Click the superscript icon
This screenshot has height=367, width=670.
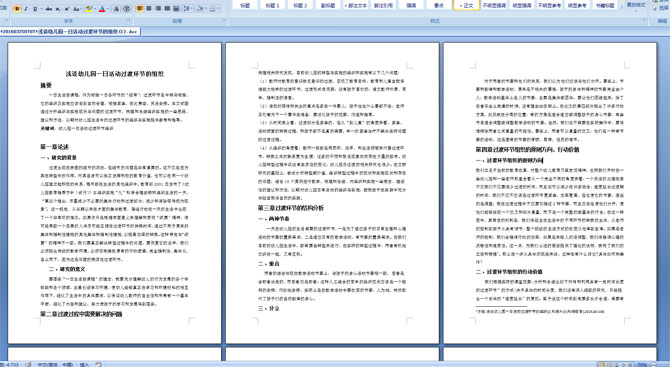67,9
